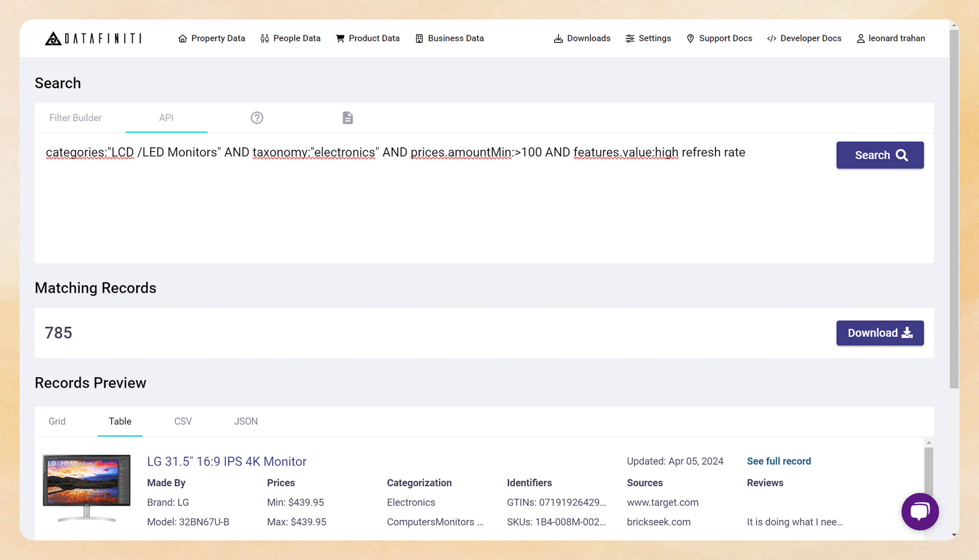Open Business Data via the building icon
The width and height of the screenshot is (979, 560).
tap(419, 38)
